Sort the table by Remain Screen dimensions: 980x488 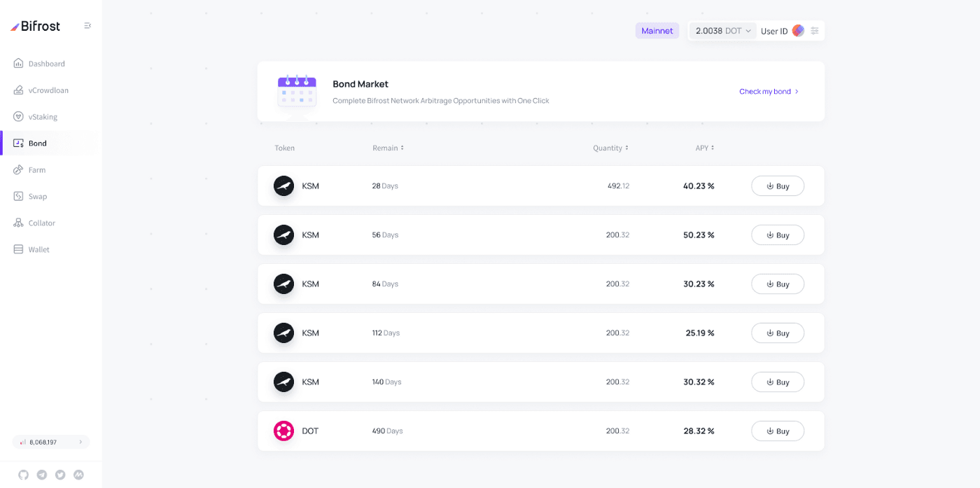tap(388, 148)
